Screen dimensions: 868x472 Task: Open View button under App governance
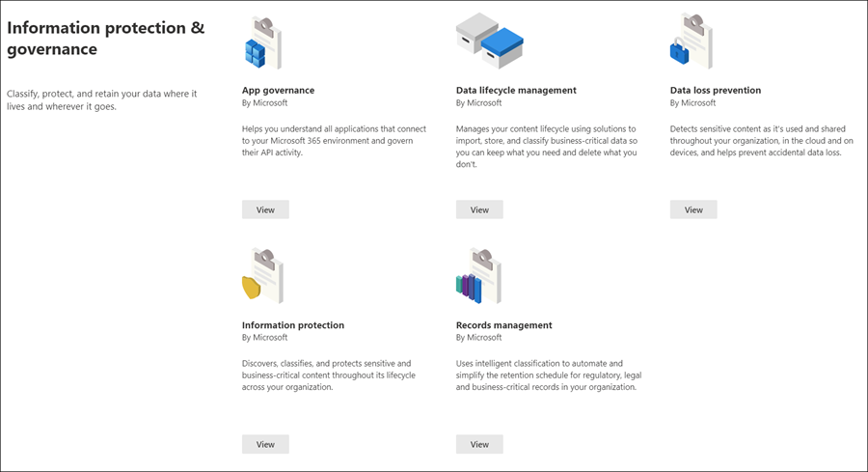point(265,210)
